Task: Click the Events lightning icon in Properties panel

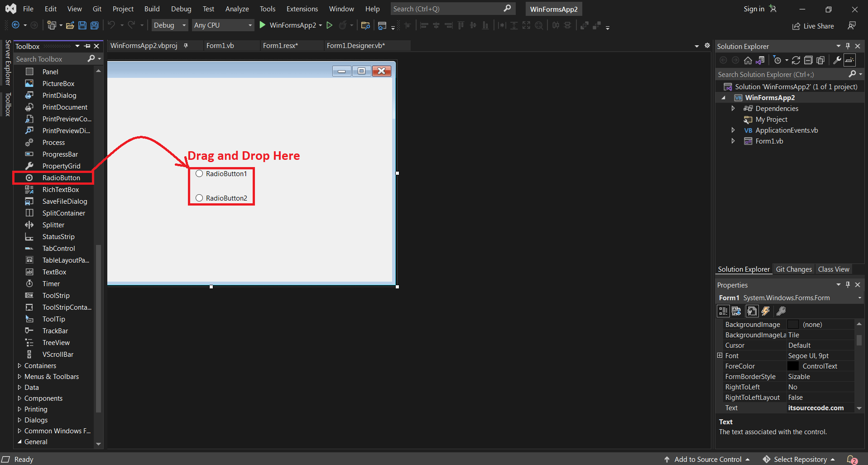Action: 766,311
